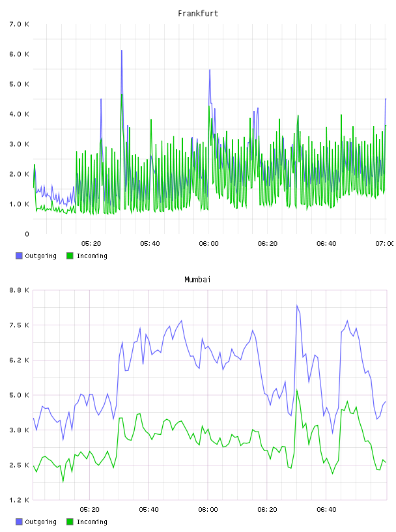Image resolution: width=396 pixels, height=532 pixels.
Task: Click the Outgoing legend label of Frankfurt chart
Action: pos(40,256)
